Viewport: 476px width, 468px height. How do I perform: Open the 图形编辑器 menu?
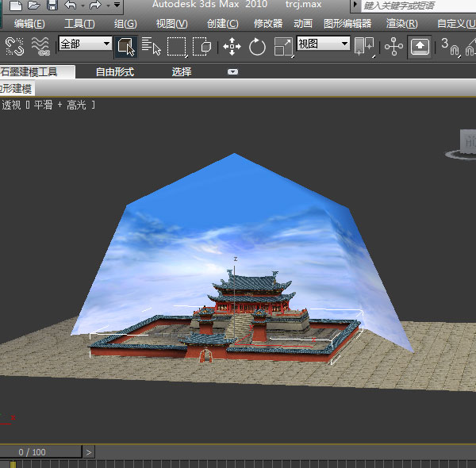[347, 24]
